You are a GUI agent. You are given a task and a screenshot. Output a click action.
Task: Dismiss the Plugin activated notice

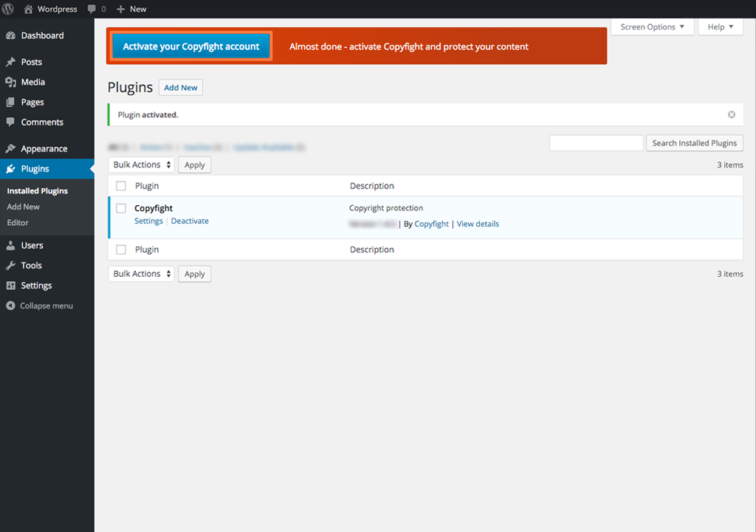coord(732,114)
